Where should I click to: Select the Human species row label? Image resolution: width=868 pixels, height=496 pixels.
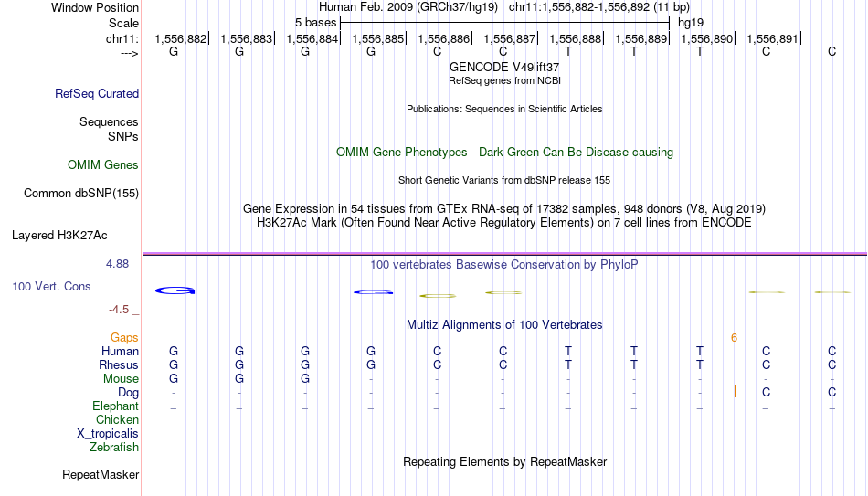120,351
